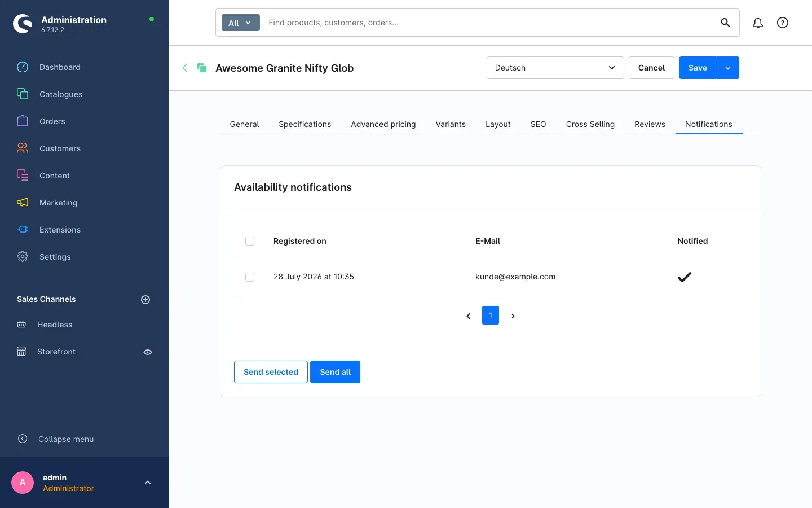The width and height of the screenshot is (812, 508).
Task: Click the Notified checkmark for kunde@example.com
Action: (684, 277)
